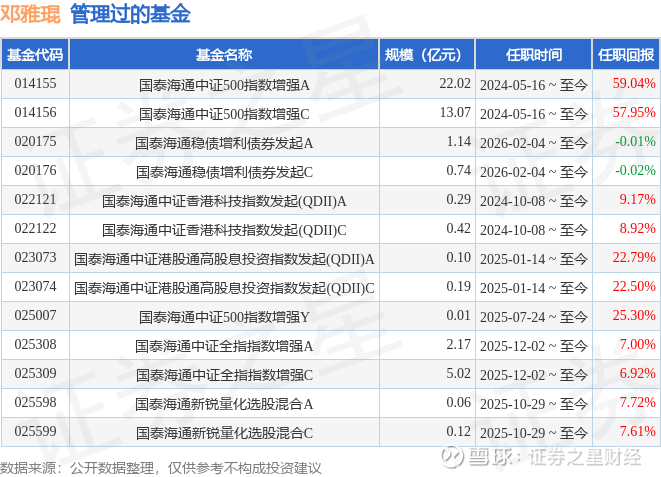661x477 pixels.
Task: Click the 基金代码 column header
Action: (35, 54)
